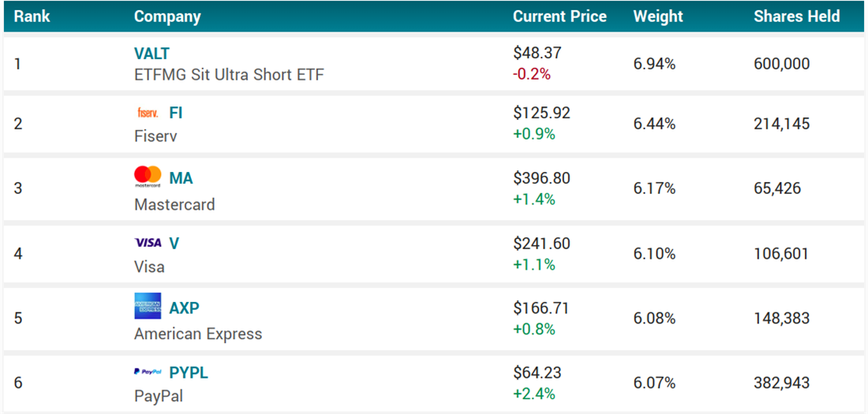This screenshot has width=868, height=414.
Task: Click the American Express company name
Action: pos(198,334)
